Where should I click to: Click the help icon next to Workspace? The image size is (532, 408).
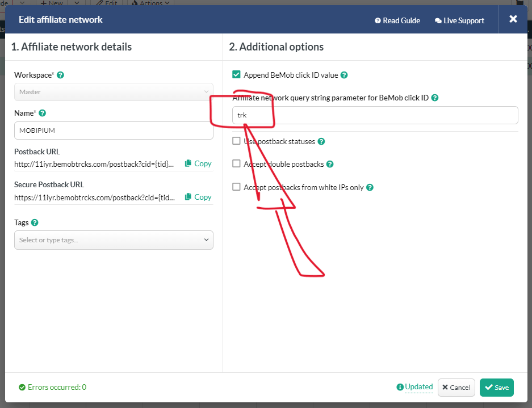coord(60,75)
